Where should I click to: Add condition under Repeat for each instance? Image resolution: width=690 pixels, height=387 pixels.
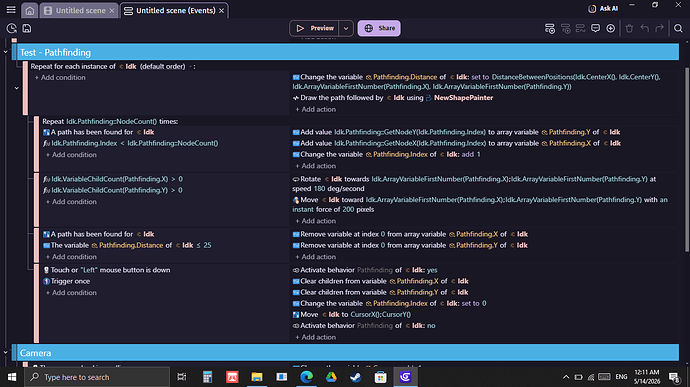[60, 77]
